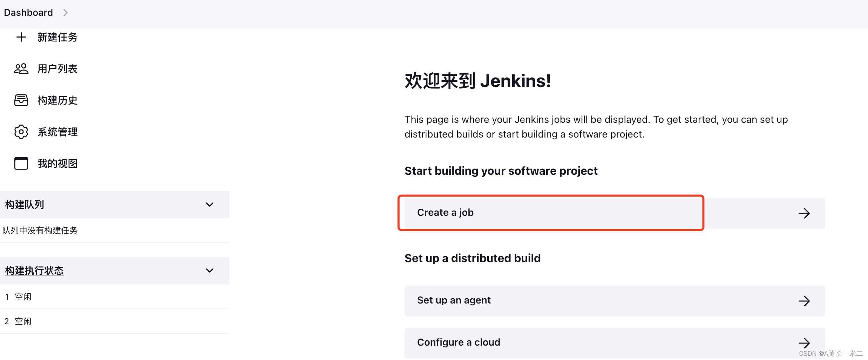The image size is (868, 360).
Task: Click the Set up a distributed build heading
Action: (473, 258)
